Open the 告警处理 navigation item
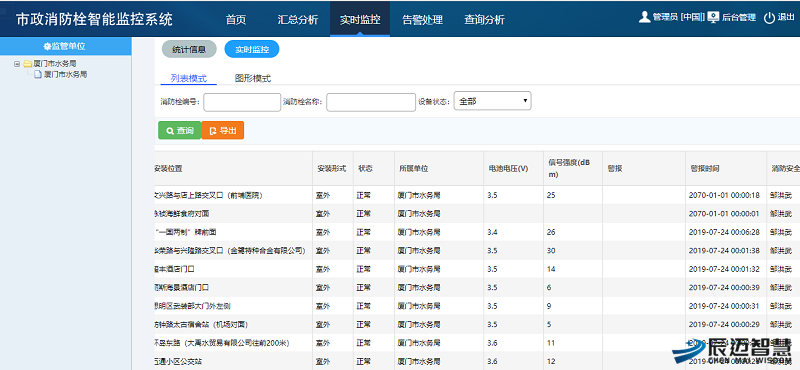 (x=422, y=20)
